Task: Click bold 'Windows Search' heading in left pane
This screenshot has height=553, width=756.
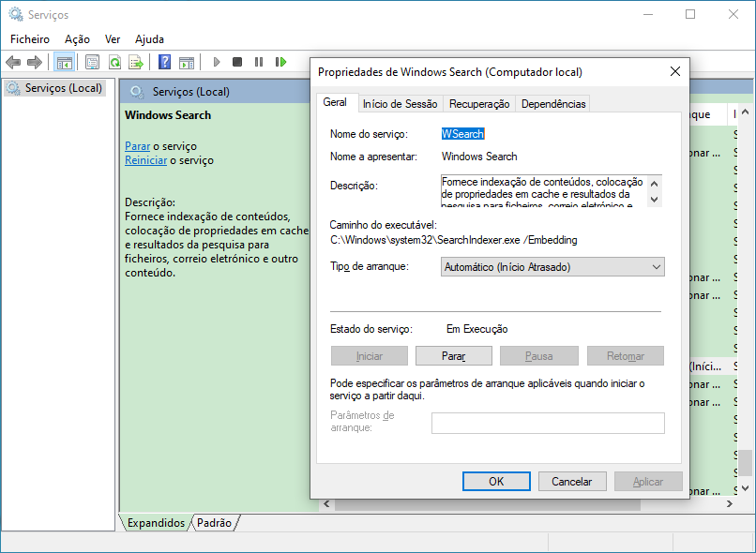Action: [168, 115]
